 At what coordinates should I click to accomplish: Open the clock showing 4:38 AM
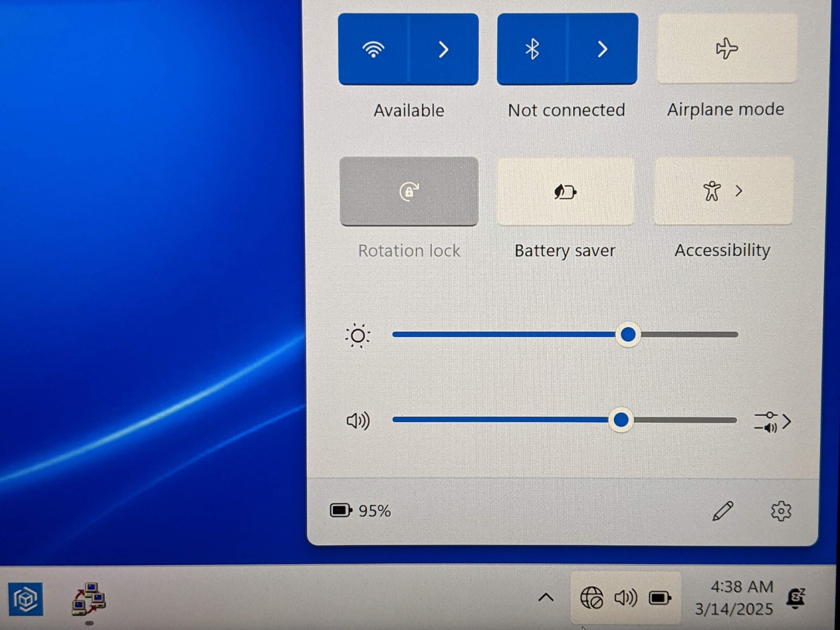742,586
